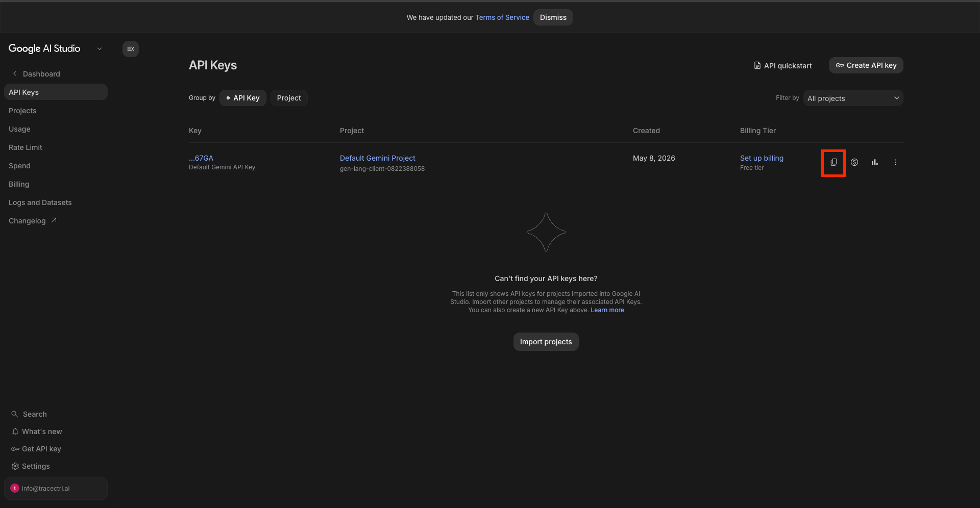The width and height of the screenshot is (980, 508).
Task: Group by Project option
Action: (289, 98)
